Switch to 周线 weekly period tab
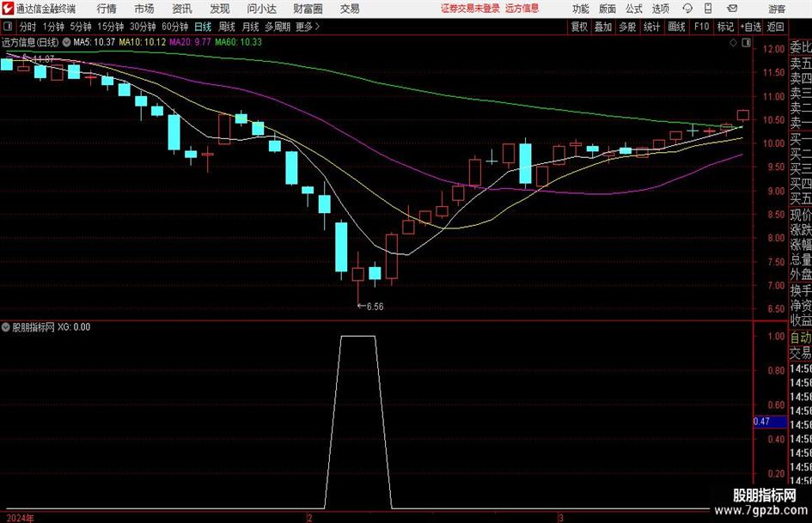Image resolution: width=812 pixels, height=523 pixels. [226, 27]
